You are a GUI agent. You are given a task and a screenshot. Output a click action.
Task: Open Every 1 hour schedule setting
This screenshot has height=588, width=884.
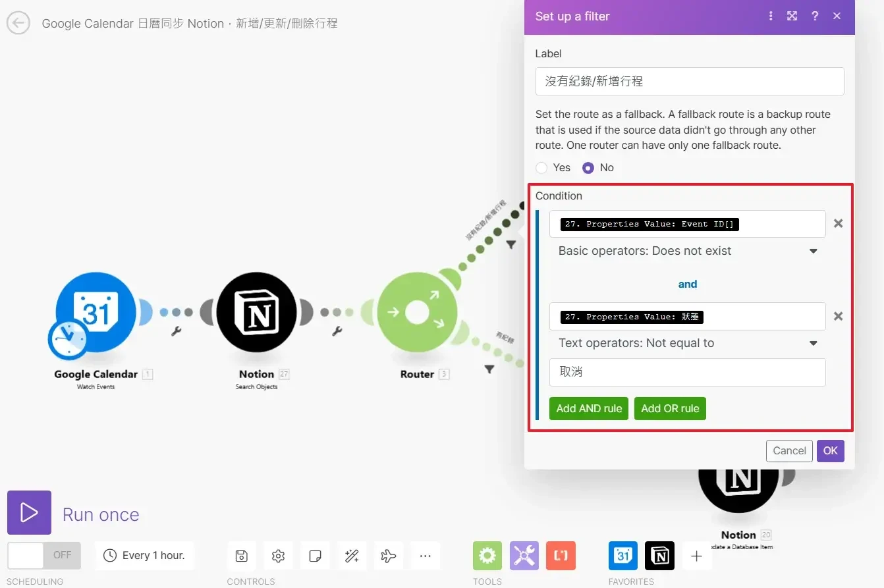pos(144,556)
